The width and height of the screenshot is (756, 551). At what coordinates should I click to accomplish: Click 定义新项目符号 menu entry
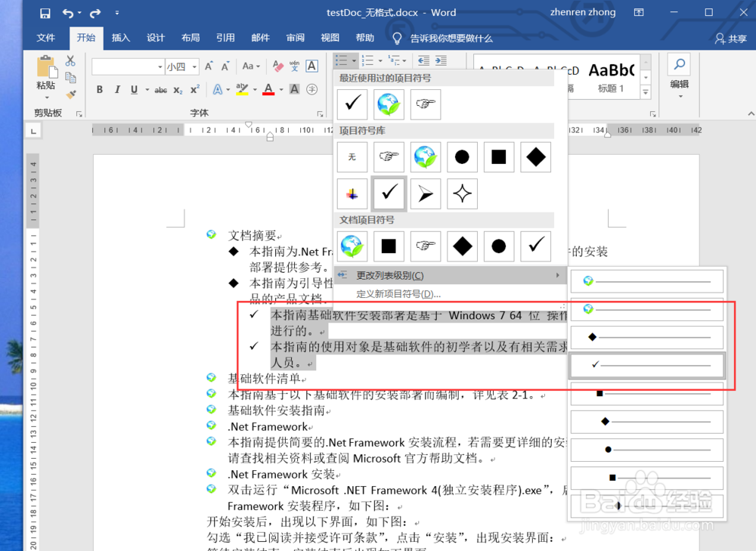pyautogui.click(x=451, y=294)
